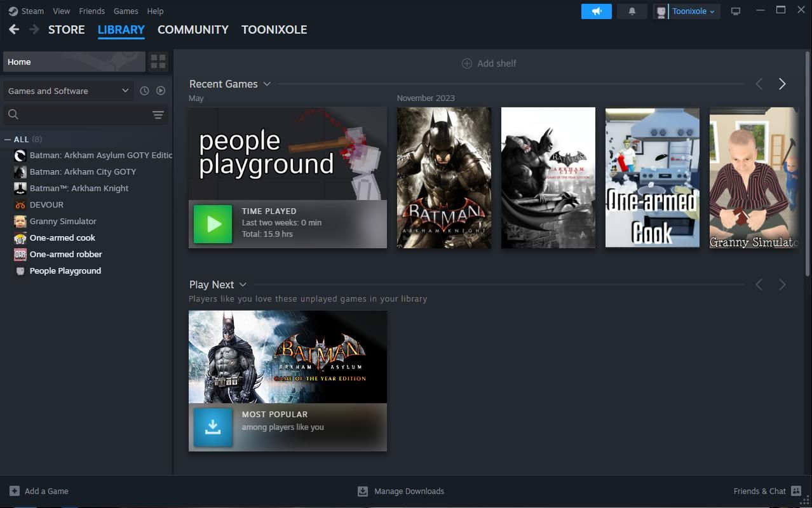Click the search magnifier icon

point(13,114)
